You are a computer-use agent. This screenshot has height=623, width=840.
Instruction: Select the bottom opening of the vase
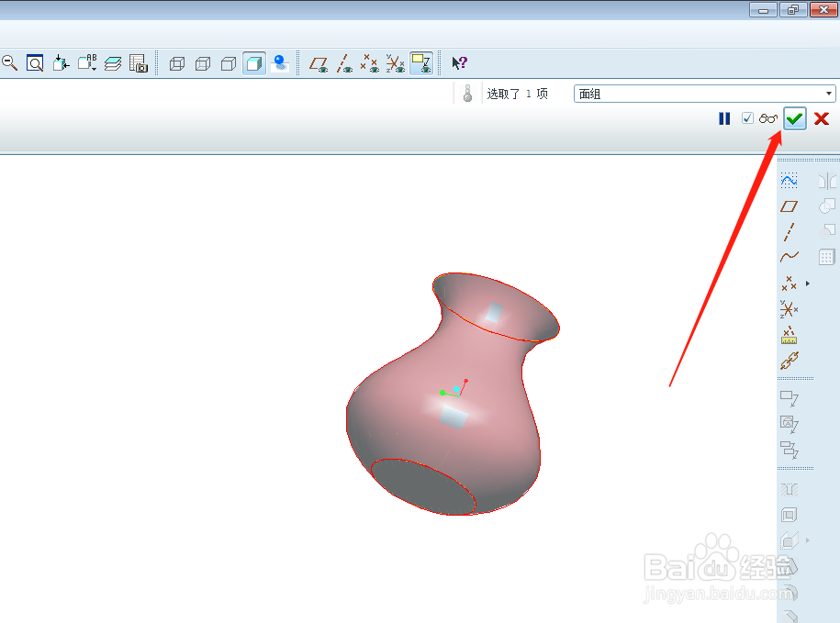click(423, 487)
